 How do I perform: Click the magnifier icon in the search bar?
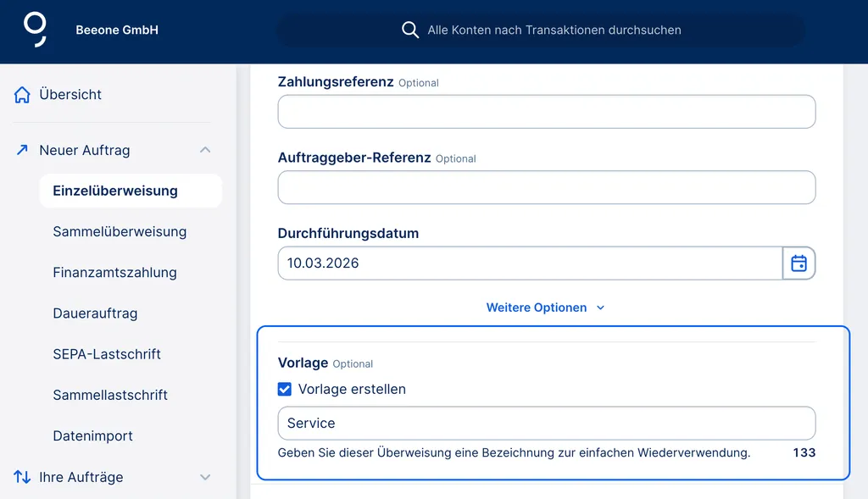click(x=410, y=29)
